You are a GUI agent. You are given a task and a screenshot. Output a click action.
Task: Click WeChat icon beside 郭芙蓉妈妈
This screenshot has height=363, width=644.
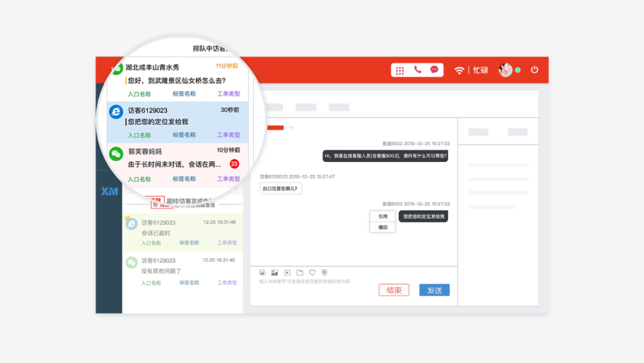click(x=116, y=154)
